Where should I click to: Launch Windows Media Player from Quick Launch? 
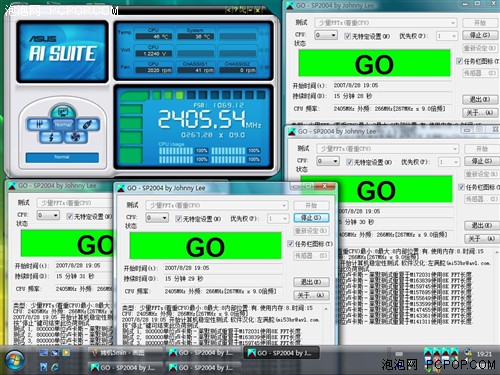66,353
